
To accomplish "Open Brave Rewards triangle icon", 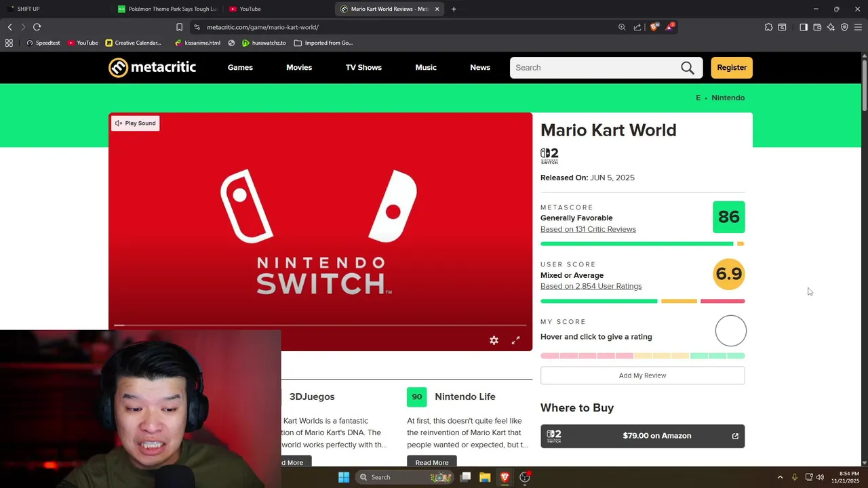I will pos(669,27).
